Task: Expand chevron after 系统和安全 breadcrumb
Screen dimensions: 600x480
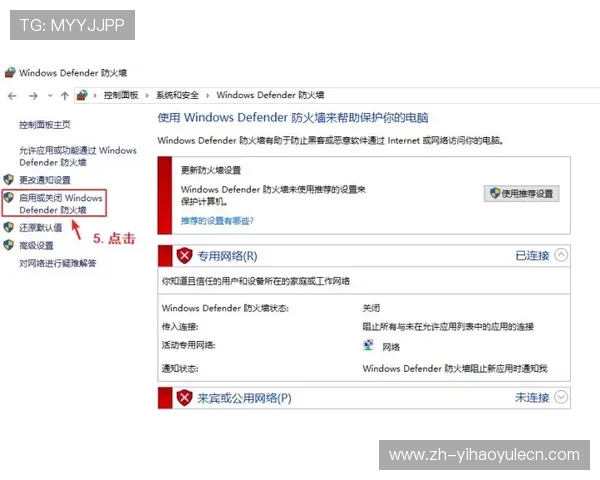Action: click(x=208, y=95)
